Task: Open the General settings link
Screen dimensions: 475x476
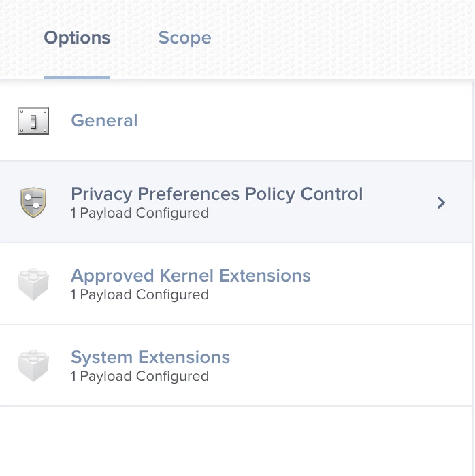Action: (104, 120)
